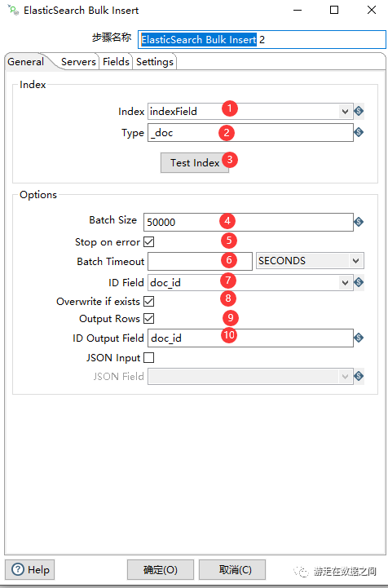Open Help via question mark button
This screenshot has width=388, height=588.
[29, 569]
